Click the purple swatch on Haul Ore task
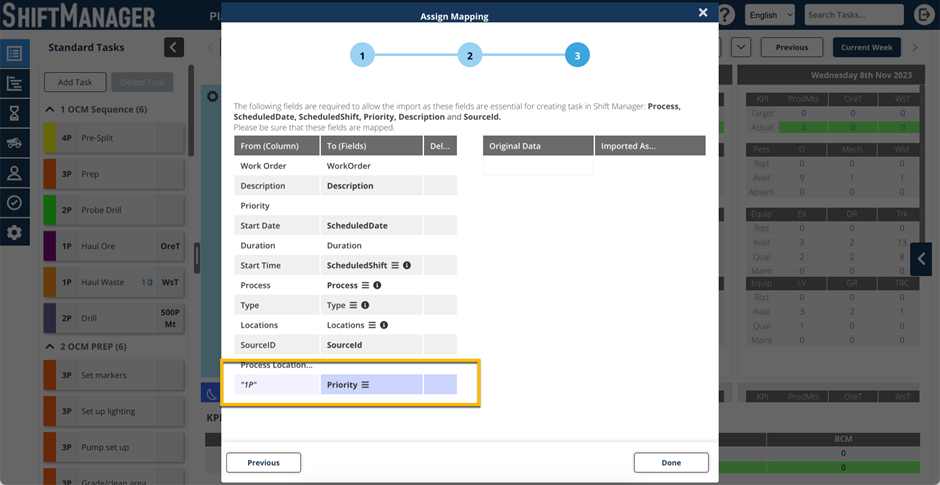This screenshot has height=485, width=940. (49, 246)
